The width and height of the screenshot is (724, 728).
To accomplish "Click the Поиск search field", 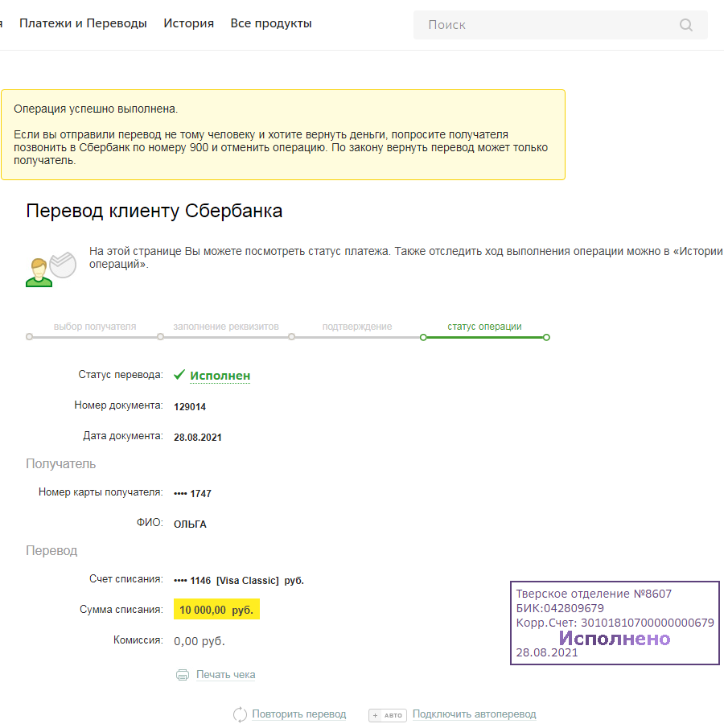I will pos(561,25).
